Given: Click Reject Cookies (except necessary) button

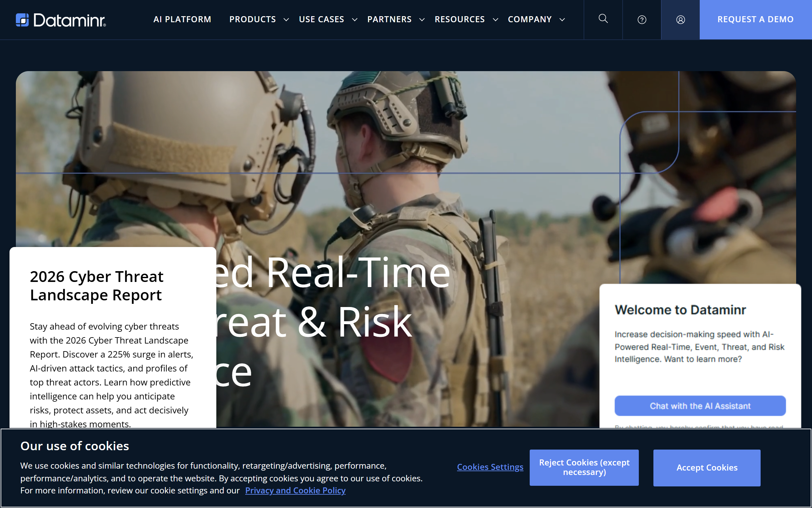Looking at the screenshot, I should pos(584,467).
